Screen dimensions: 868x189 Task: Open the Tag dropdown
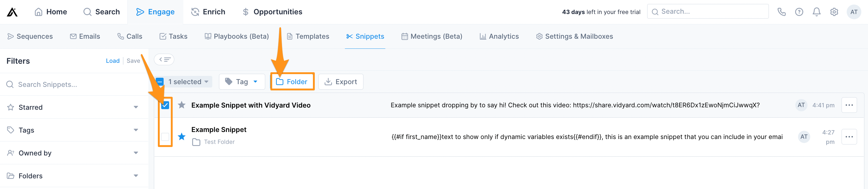pyautogui.click(x=241, y=81)
